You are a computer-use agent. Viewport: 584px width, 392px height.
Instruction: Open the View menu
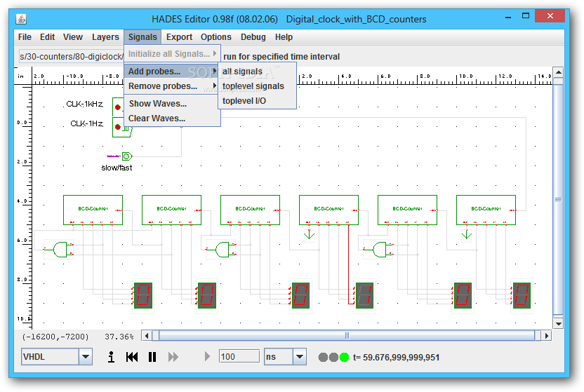click(x=72, y=37)
